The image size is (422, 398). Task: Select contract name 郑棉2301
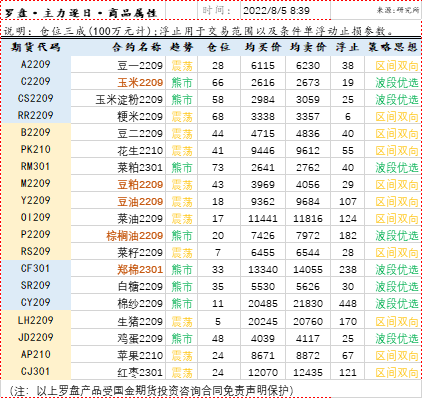coord(140,270)
